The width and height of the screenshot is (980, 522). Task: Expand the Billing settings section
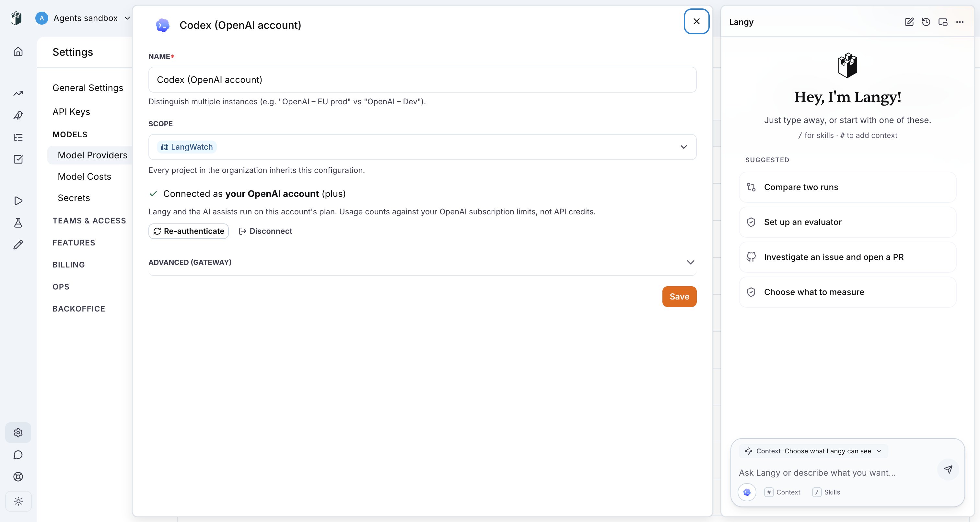[x=68, y=265]
